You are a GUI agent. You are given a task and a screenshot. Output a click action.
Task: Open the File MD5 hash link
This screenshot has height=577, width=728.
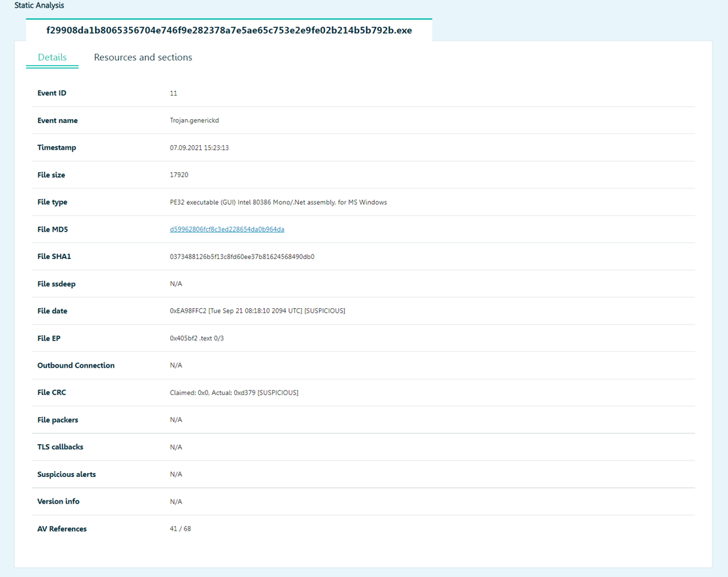tap(226, 230)
